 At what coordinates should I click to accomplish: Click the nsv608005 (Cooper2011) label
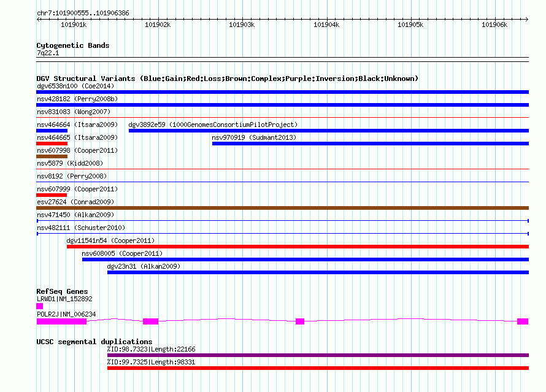[121, 253]
